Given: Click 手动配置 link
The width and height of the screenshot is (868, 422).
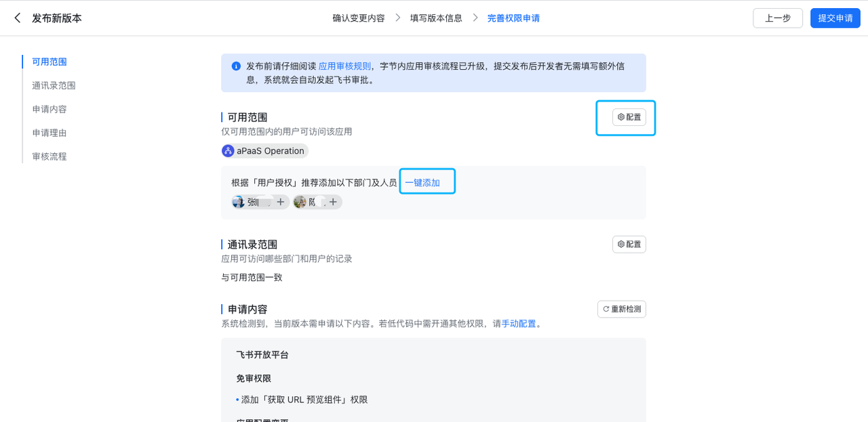Looking at the screenshot, I should pos(519,324).
